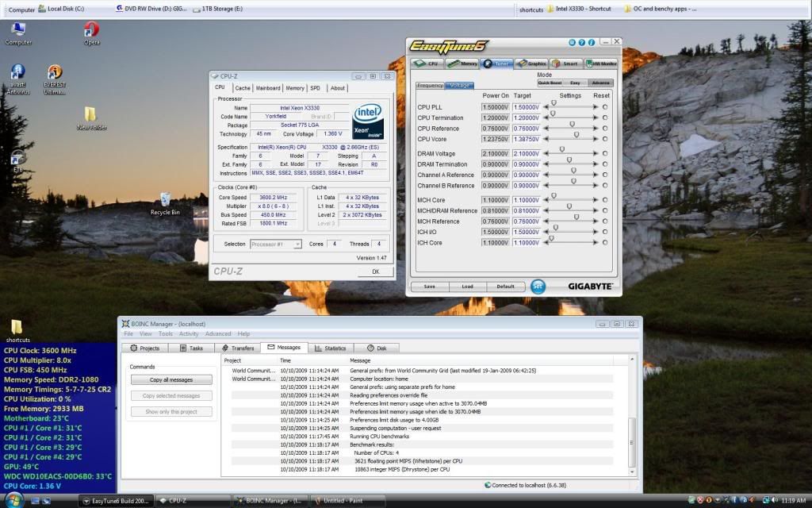Open the Processor #1 selection dropdown in CPU-Z
The height and width of the screenshot is (508, 812).
coord(275,244)
